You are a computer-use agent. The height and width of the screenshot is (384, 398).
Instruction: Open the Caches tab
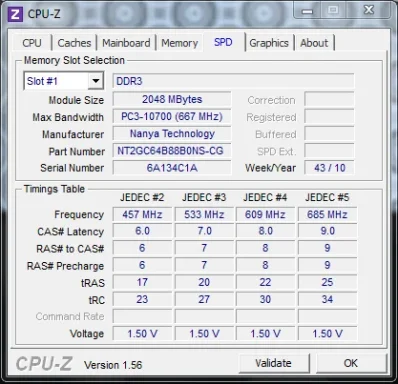click(74, 43)
